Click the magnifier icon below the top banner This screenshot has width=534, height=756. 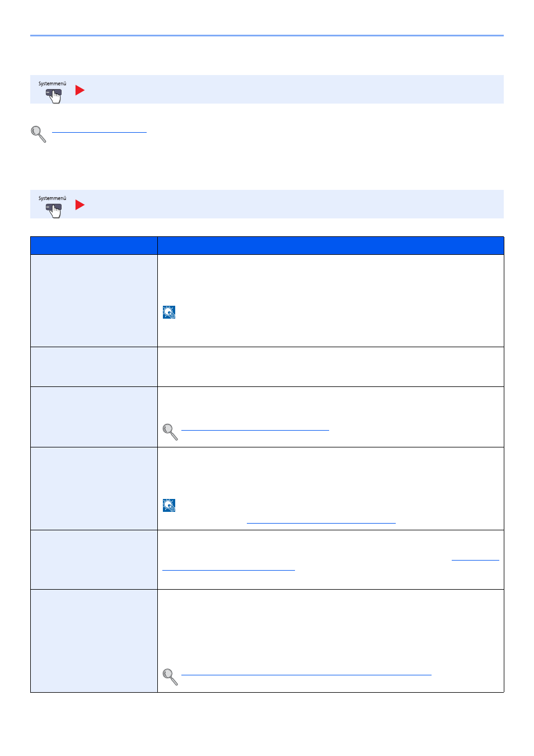coord(39,134)
